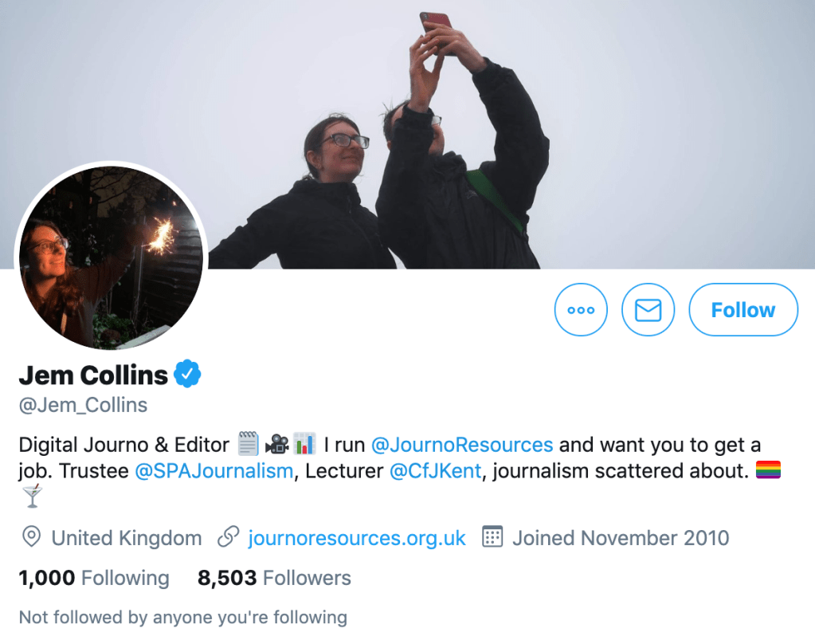Click the rainbow flag emoji
Viewport: 815px width, 644px height.
pos(768,470)
